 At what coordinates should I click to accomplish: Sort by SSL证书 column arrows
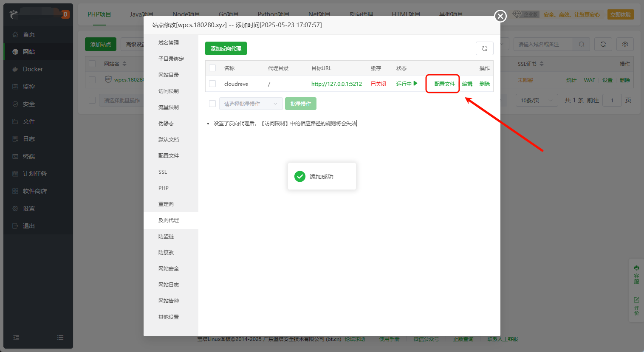click(x=542, y=64)
